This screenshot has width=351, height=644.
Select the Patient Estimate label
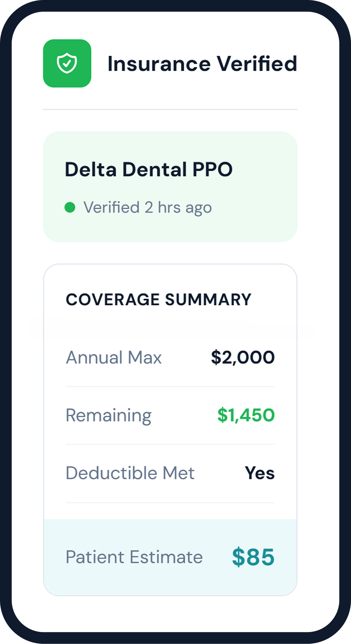pyautogui.click(x=134, y=557)
